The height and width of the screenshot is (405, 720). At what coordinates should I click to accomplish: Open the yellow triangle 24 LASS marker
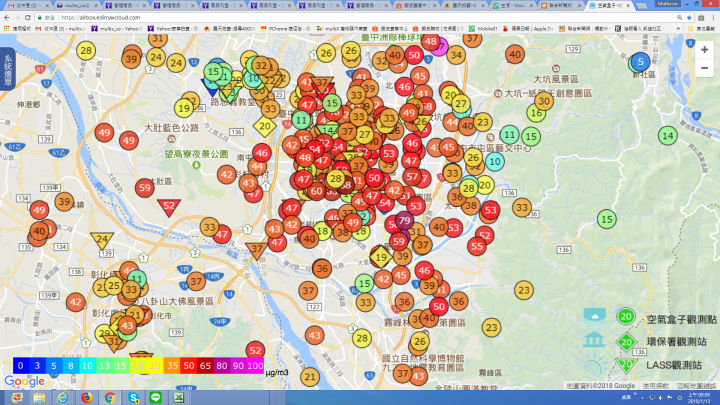coord(102,240)
